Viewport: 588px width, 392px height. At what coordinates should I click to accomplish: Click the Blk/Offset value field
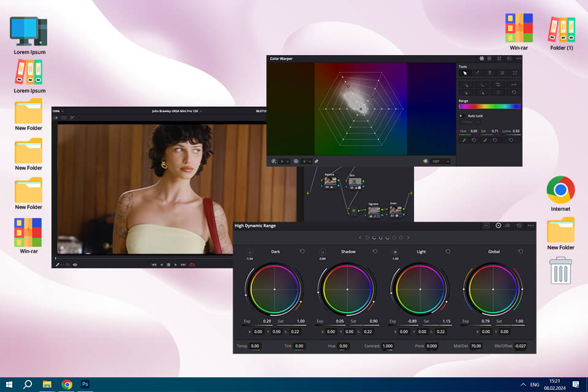point(520,346)
